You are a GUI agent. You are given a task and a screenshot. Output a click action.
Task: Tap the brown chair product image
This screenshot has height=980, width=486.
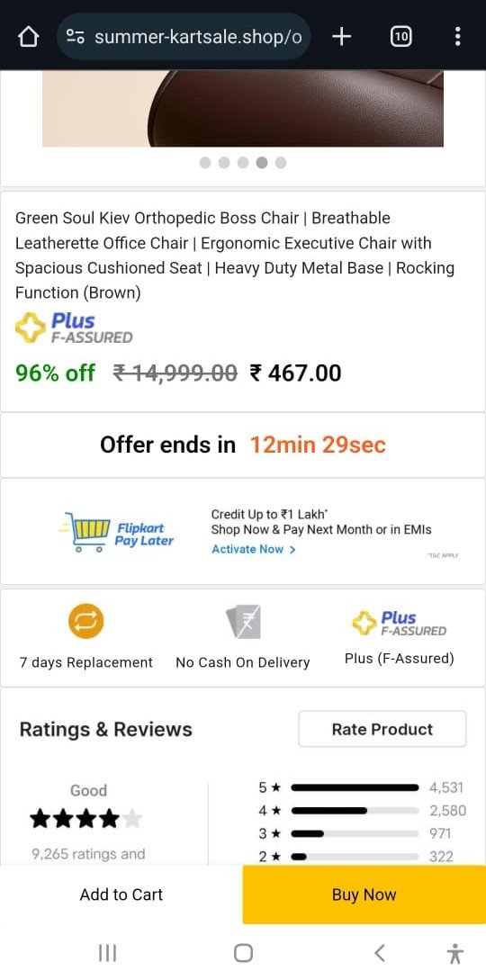pyautogui.click(x=243, y=109)
